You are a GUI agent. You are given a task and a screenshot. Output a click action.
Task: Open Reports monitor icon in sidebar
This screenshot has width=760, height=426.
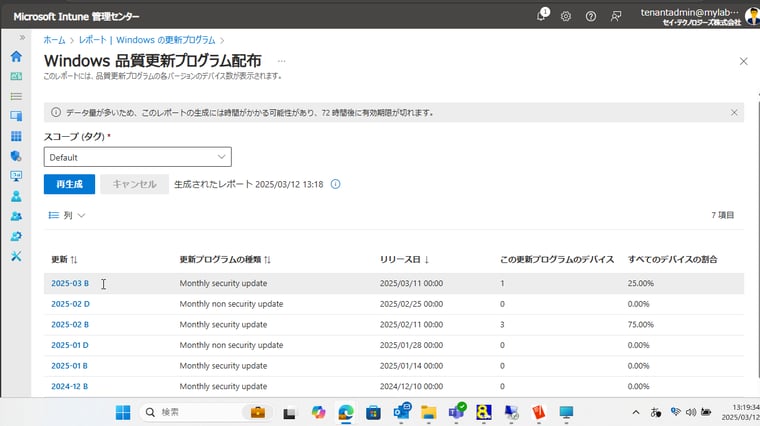click(16, 176)
